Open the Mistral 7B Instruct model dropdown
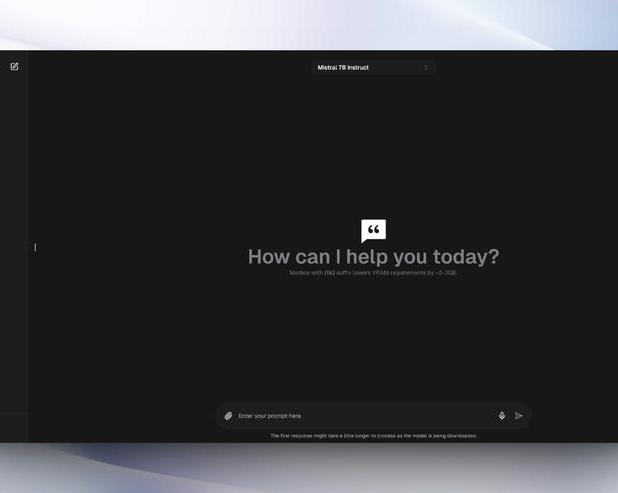Viewport: 618px width, 493px height. coord(373,67)
